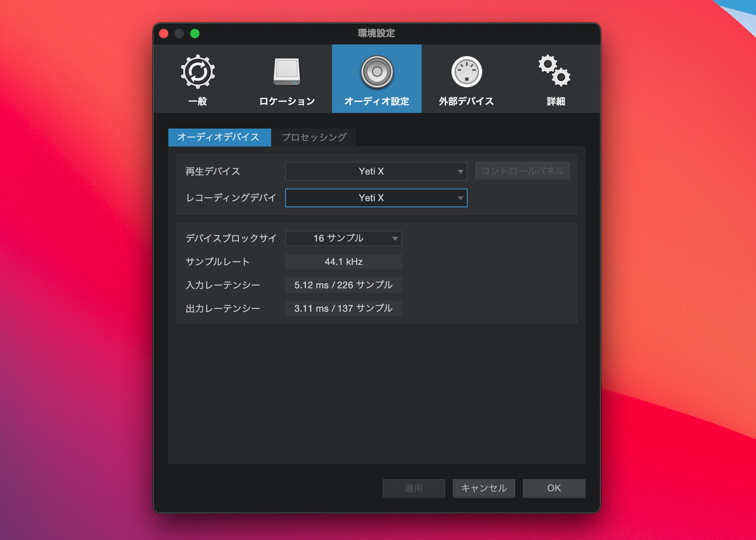
Task: Click the 出力レーテンシー label
Action: pyautogui.click(x=223, y=309)
